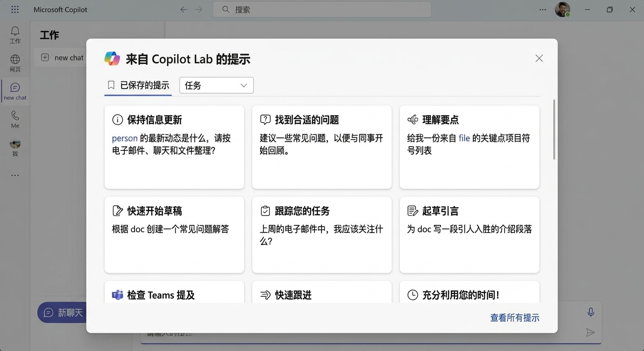
Task: Click the plus icon beside new chat
Action: (x=45, y=58)
